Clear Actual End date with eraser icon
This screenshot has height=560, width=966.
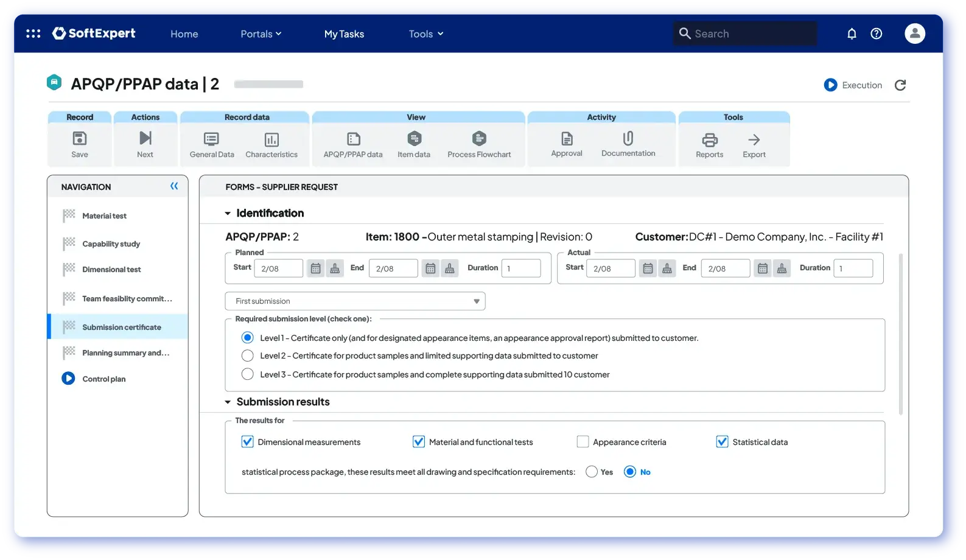pos(782,268)
